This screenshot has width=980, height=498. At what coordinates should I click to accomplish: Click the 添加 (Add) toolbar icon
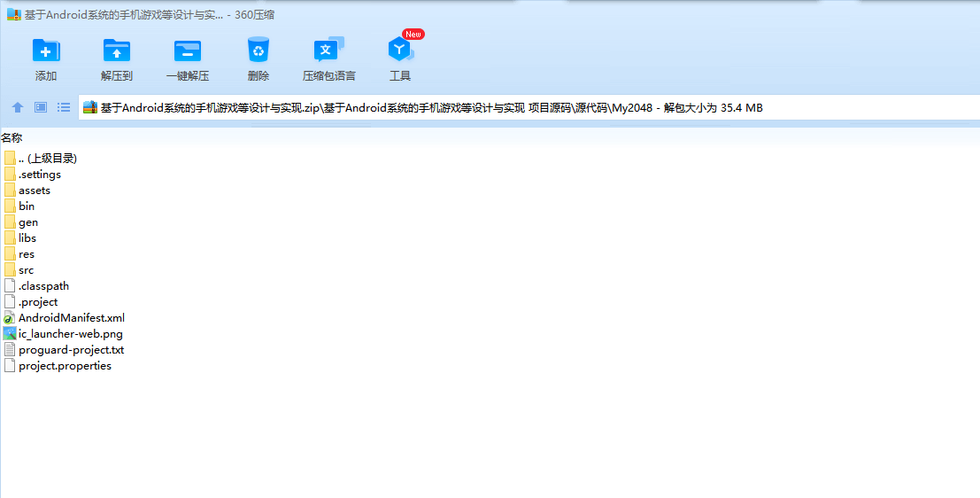click(x=46, y=51)
